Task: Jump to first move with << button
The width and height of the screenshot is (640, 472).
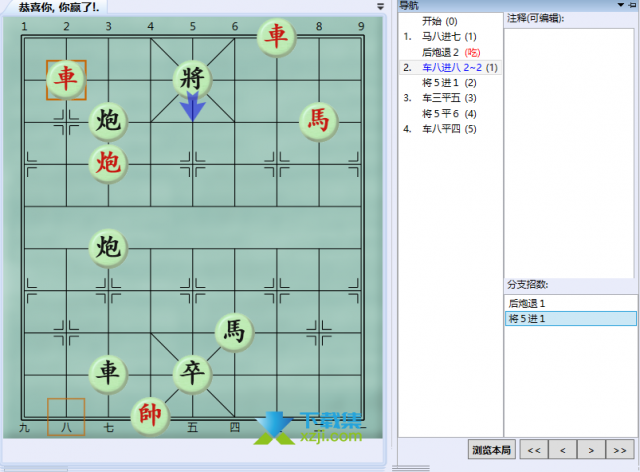Action: (x=534, y=450)
